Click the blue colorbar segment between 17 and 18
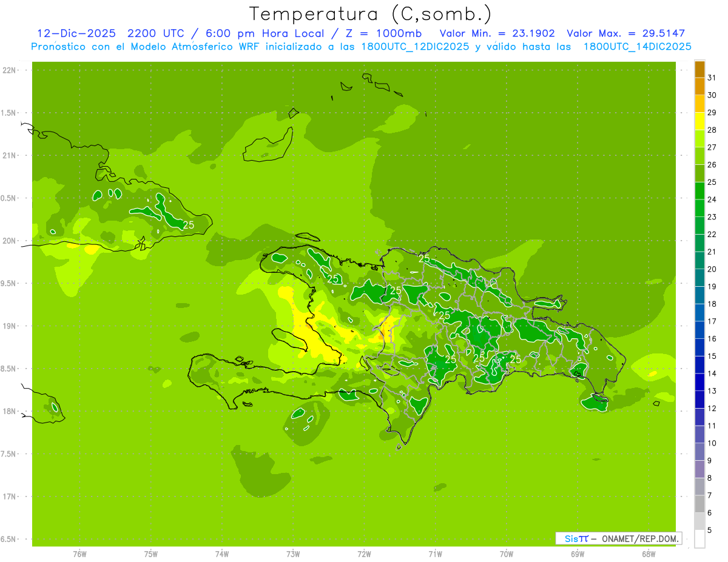 pos(699,313)
